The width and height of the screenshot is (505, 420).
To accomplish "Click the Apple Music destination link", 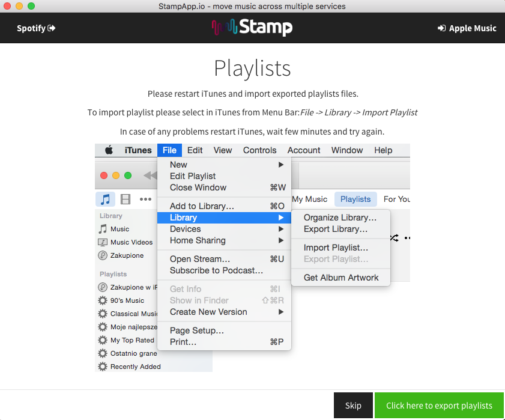I will (467, 28).
